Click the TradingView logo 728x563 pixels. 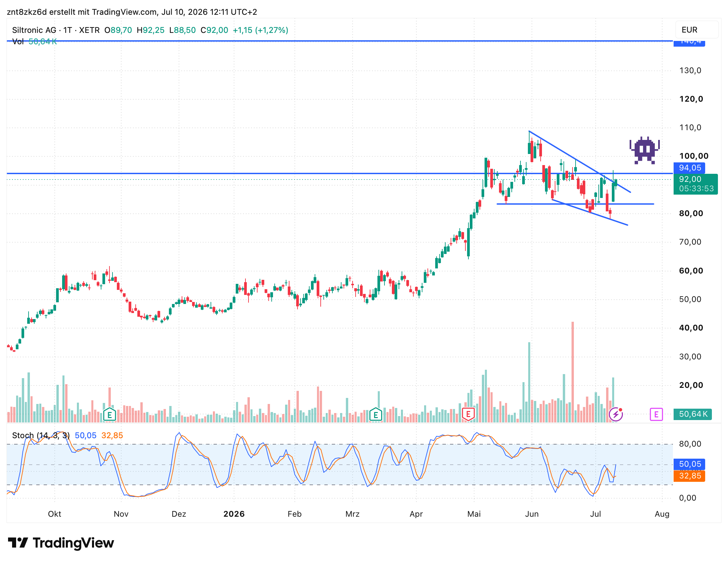pos(61,543)
